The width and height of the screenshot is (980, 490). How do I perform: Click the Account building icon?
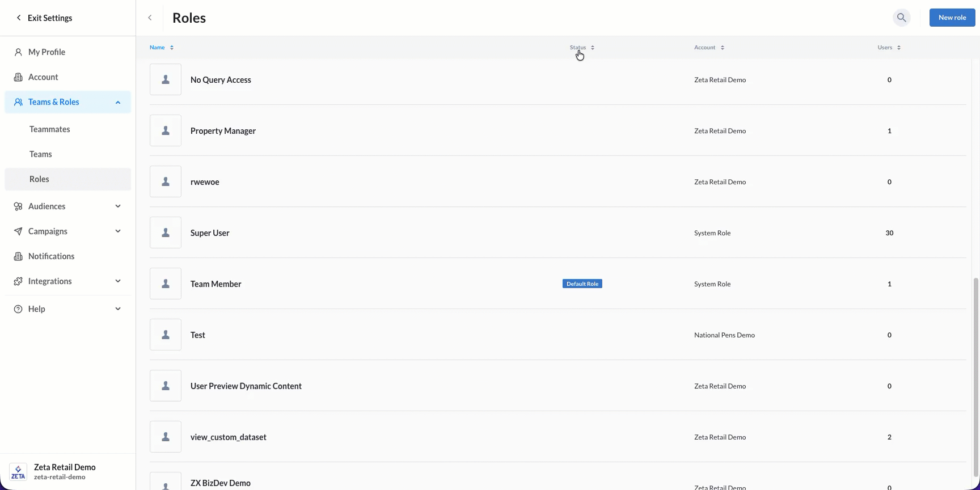tap(18, 77)
